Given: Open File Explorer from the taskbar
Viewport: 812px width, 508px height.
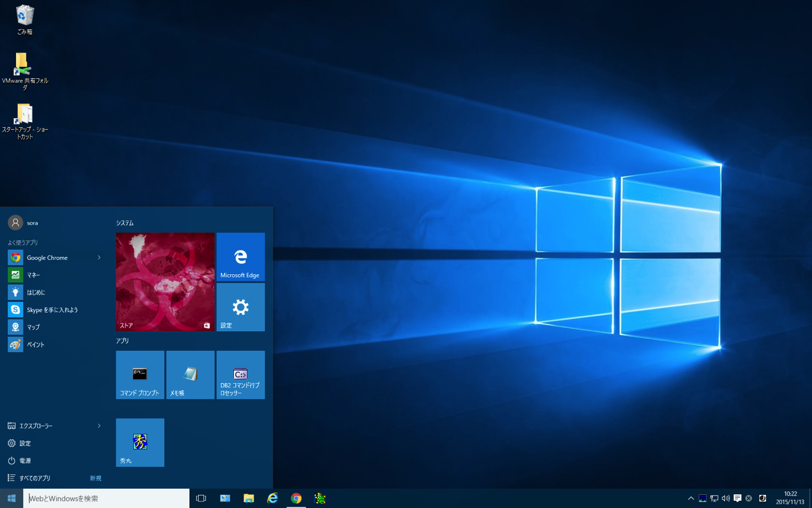Looking at the screenshot, I should point(248,498).
